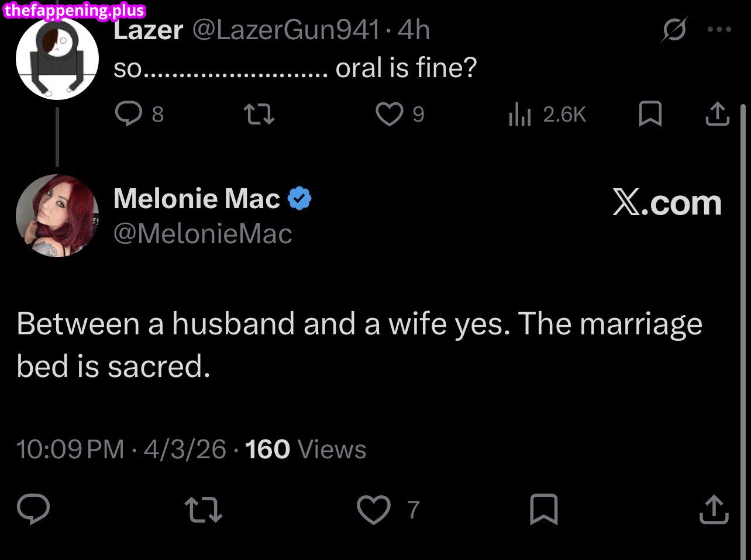
Task: Reply to Melonie Mac's tweet
Action: [33, 509]
